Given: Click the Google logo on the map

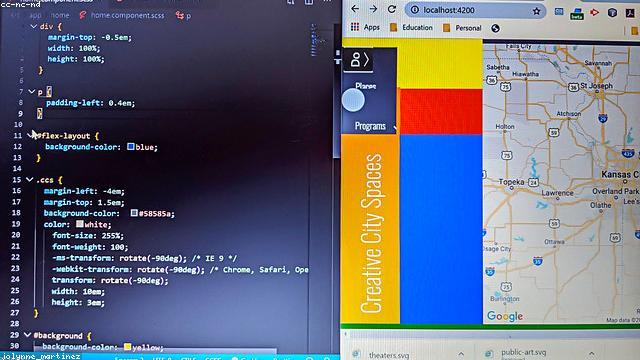Looking at the screenshot, I should tap(505, 316).
